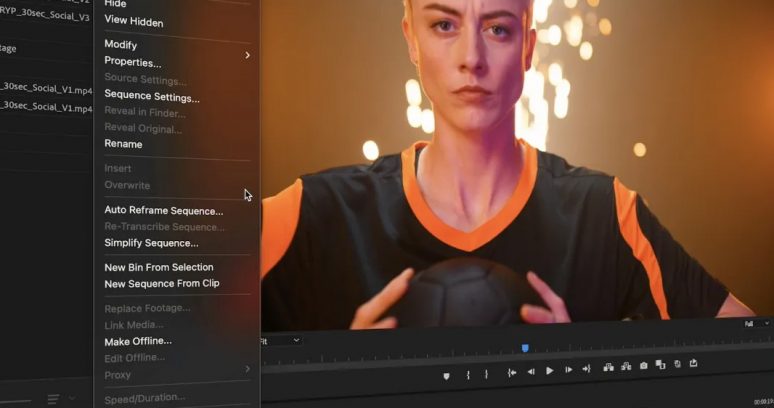
Task: Click the Extract icon
Action: tap(626, 367)
